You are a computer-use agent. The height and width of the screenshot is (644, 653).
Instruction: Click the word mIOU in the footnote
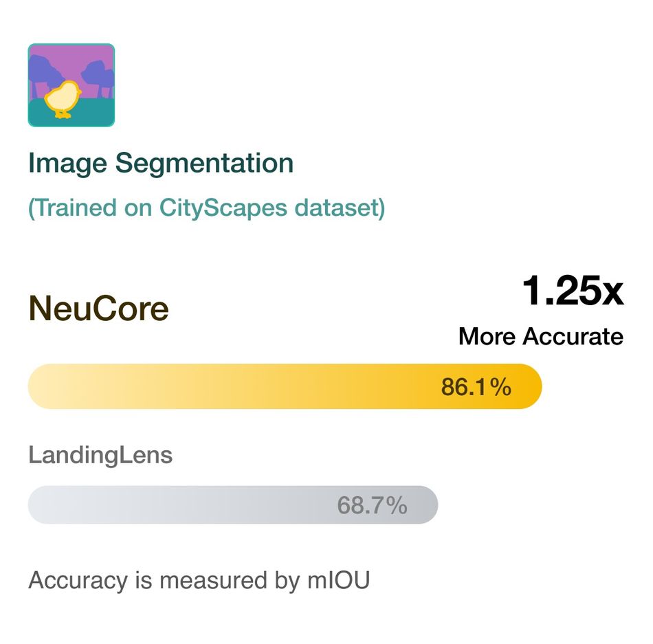[x=339, y=580]
